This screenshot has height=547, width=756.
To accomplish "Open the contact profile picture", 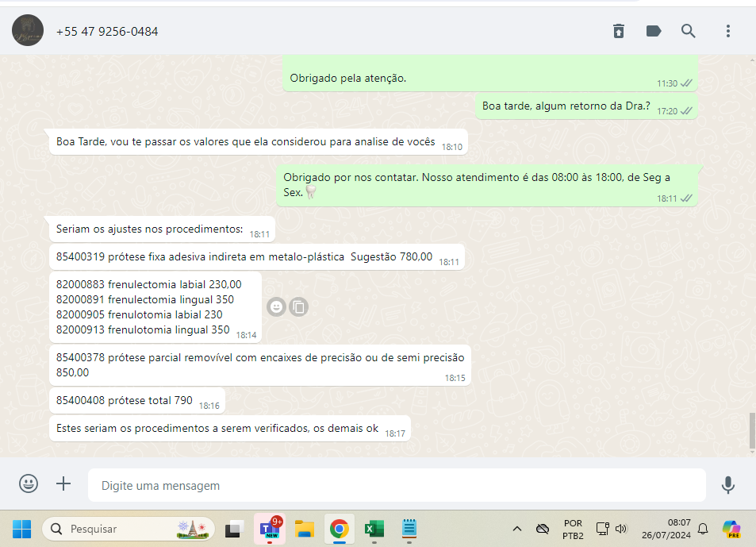I will tap(28, 30).
